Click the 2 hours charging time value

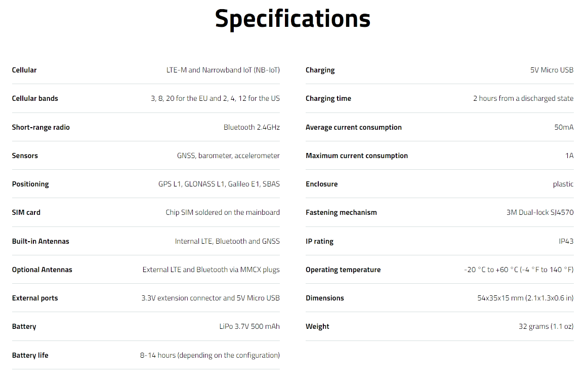click(523, 98)
